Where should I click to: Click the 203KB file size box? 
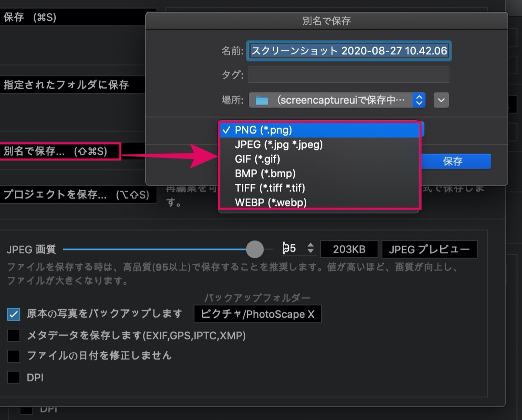coord(349,249)
